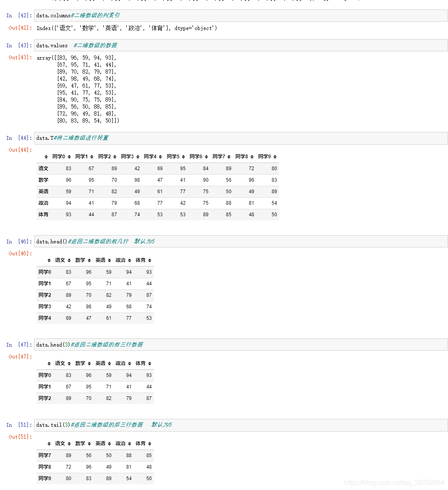Click the sort arrows after 同学7 header
448x490 pixels.
tap(229, 157)
